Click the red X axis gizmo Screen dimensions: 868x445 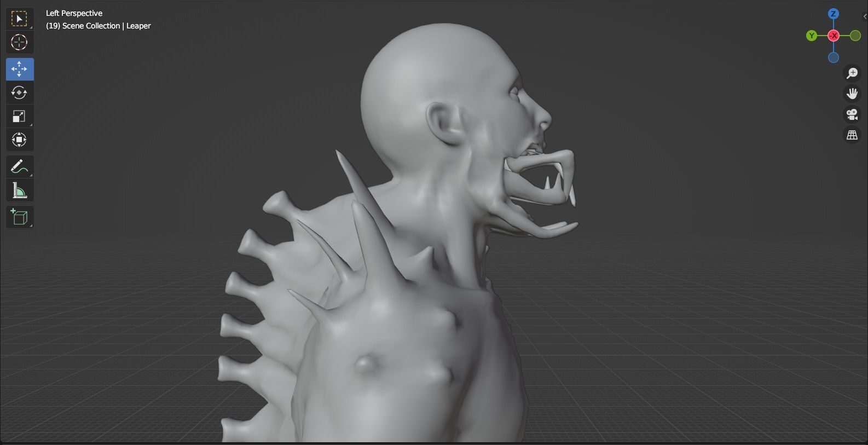834,36
